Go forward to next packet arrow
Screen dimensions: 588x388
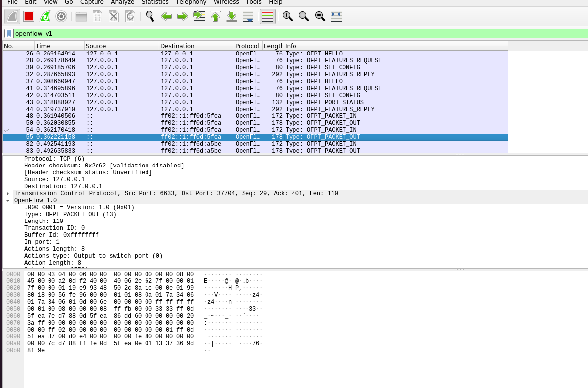[x=183, y=16]
